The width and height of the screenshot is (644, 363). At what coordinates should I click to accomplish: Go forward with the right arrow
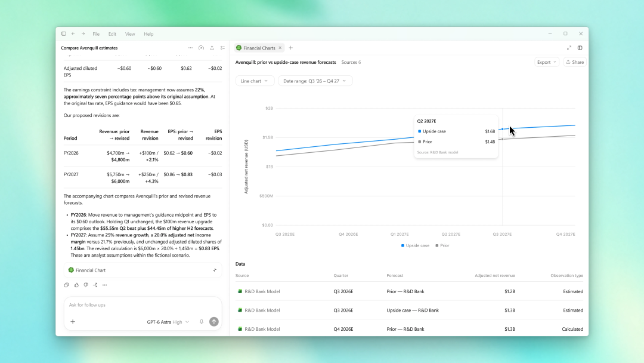click(x=83, y=33)
